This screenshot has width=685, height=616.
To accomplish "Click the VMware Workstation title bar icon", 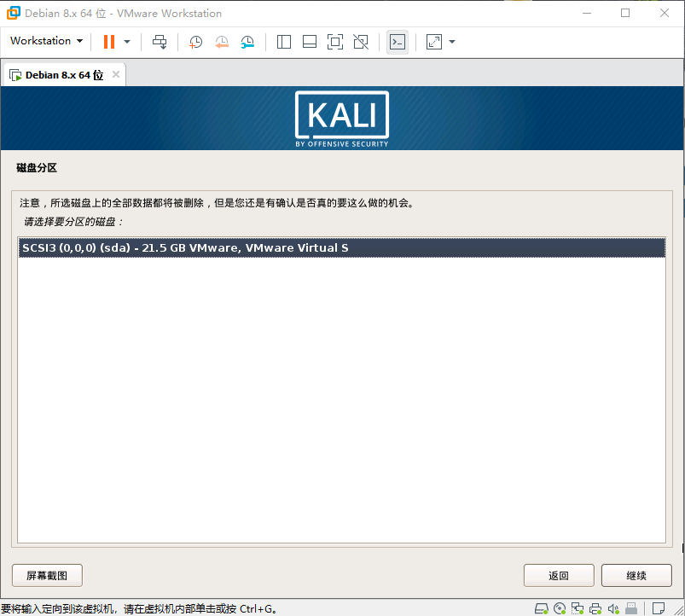I will pyautogui.click(x=13, y=13).
